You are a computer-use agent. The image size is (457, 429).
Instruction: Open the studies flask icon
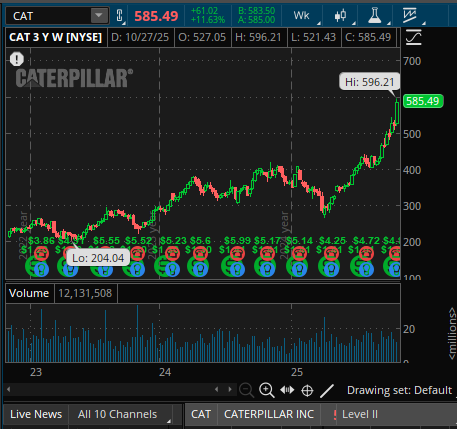pos(375,15)
